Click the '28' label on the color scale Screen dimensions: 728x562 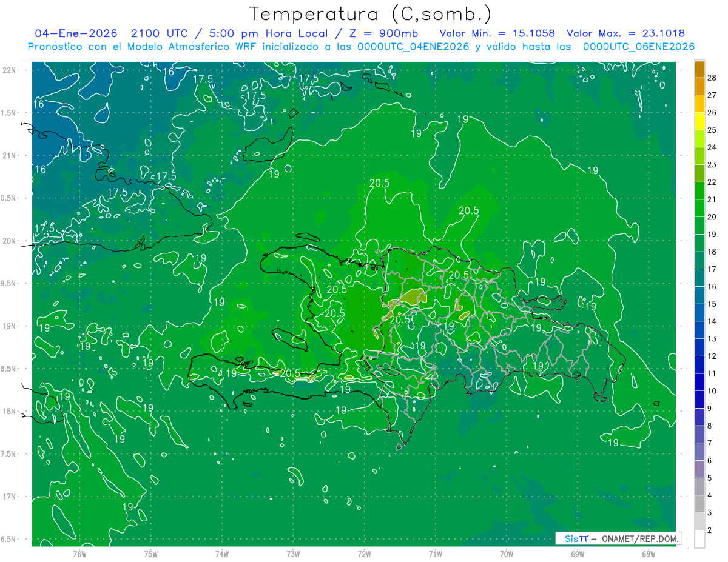pos(712,78)
